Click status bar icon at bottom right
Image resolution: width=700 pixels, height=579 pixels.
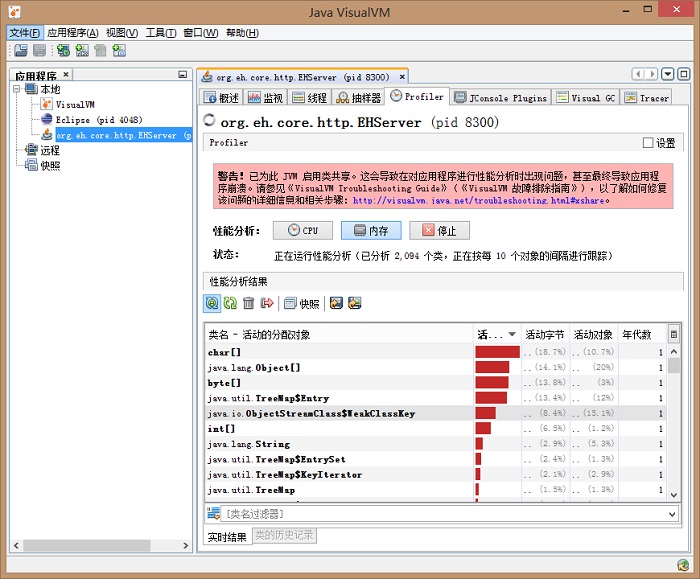[683, 565]
